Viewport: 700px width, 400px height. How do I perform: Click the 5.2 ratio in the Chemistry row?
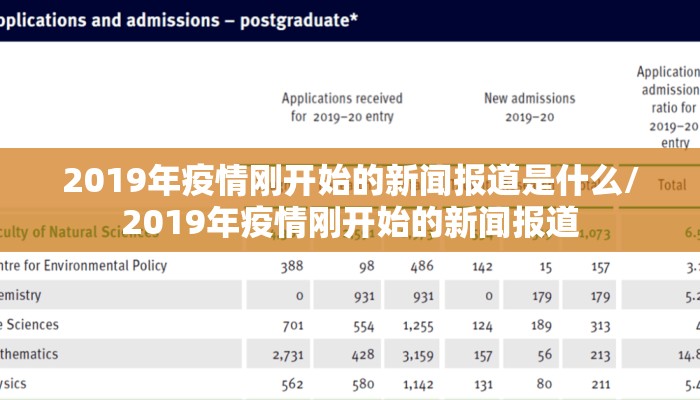coord(692,296)
